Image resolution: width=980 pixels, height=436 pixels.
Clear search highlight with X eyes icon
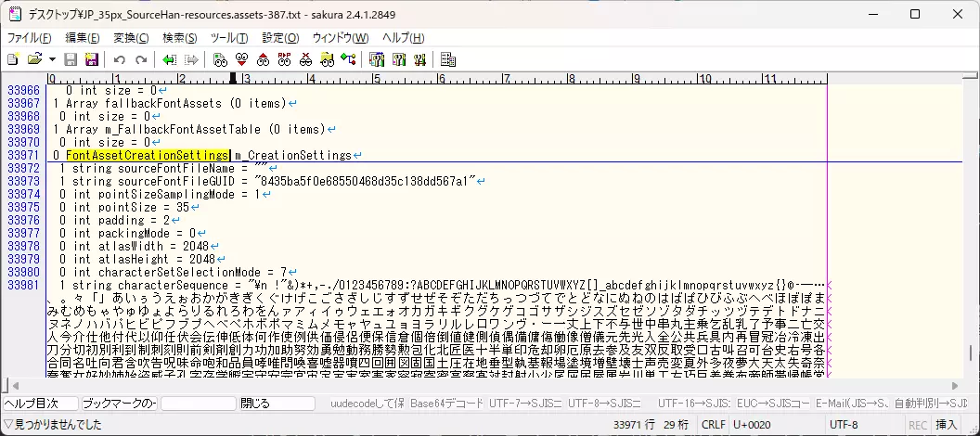click(305, 60)
